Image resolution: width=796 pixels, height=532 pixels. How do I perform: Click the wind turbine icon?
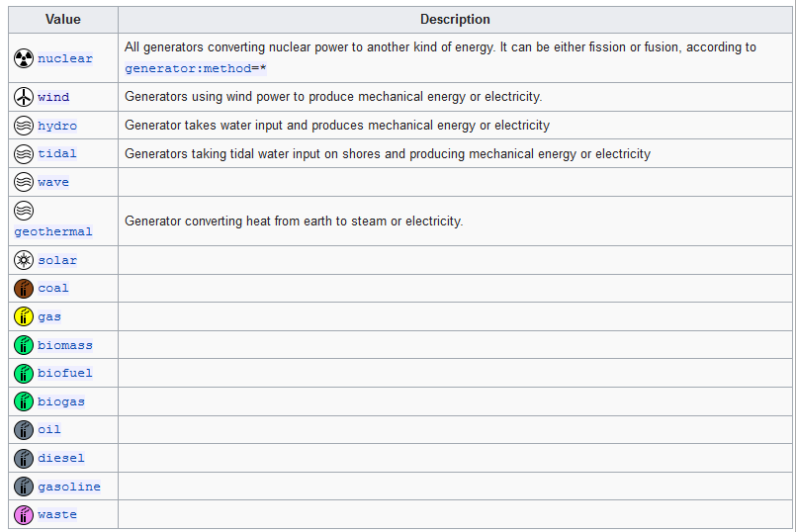(x=24, y=97)
